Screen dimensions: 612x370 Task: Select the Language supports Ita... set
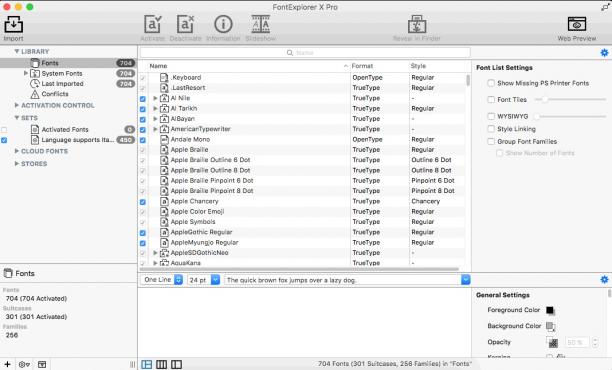click(x=68, y=140)
